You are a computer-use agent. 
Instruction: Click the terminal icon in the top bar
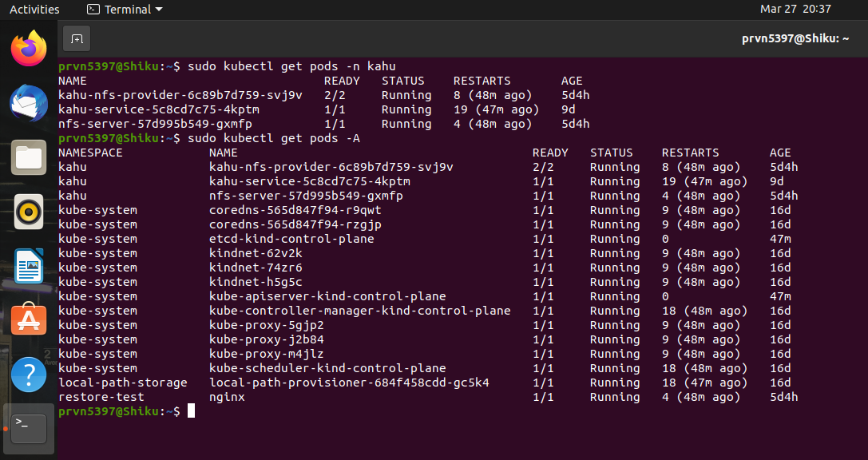click(92, 9)
